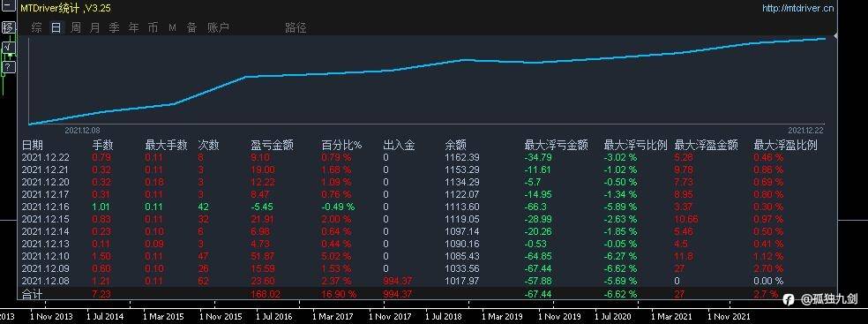Select the 2021.12.10 row date cell
868x324 pixels.
45,256
